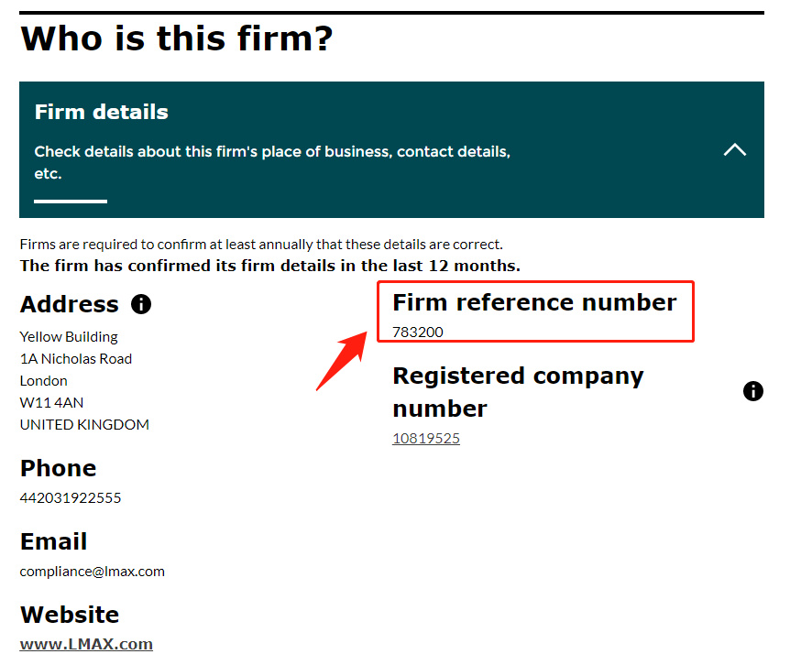Click the Firm details panel heading
812x665 pixels.
coord(101,113)
